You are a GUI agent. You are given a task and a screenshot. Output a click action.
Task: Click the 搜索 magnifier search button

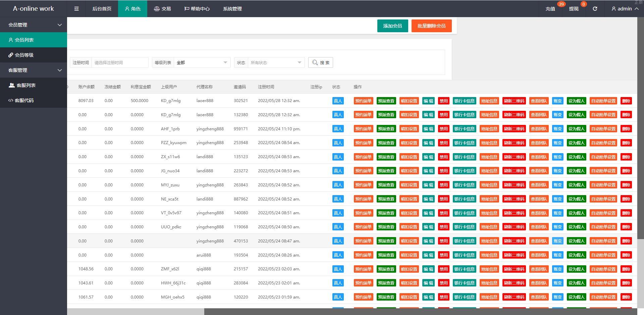(x=320, y=62)
